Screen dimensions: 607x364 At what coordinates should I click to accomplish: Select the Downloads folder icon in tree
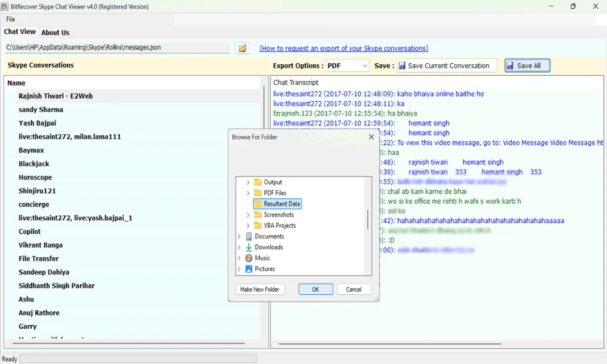point(249,248)
